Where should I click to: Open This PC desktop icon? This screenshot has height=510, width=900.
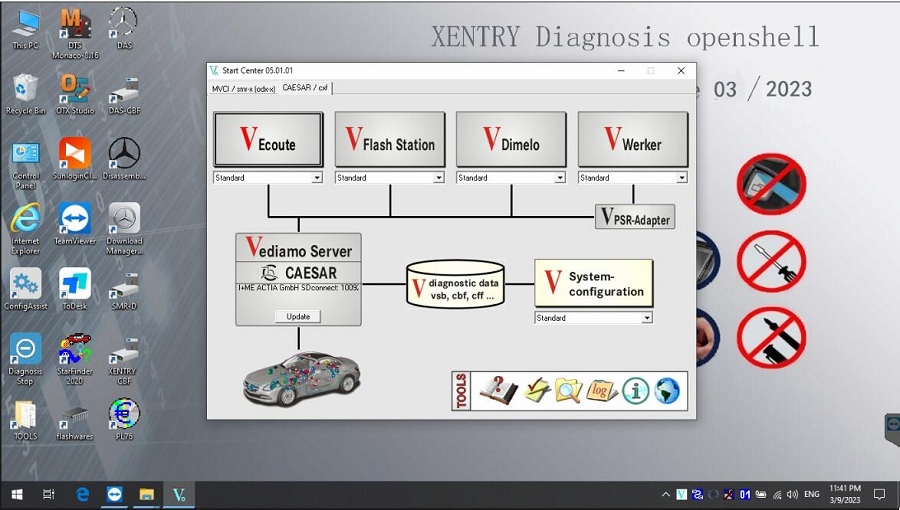pos(25,29)
